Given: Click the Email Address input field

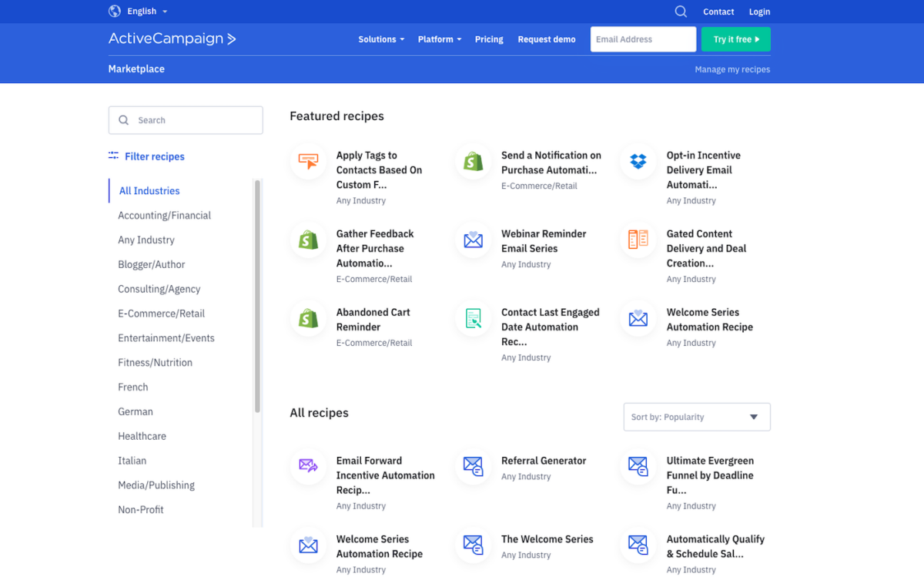Looking at the screenshot, I should [643, 39].
